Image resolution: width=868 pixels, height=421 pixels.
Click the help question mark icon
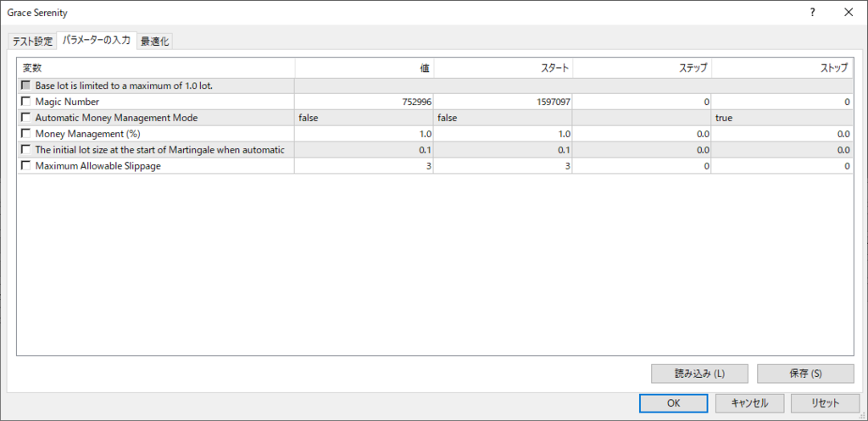(812, 13)
